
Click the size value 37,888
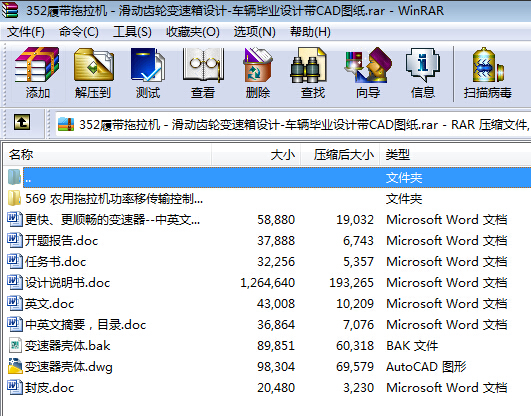pos(276,241)
